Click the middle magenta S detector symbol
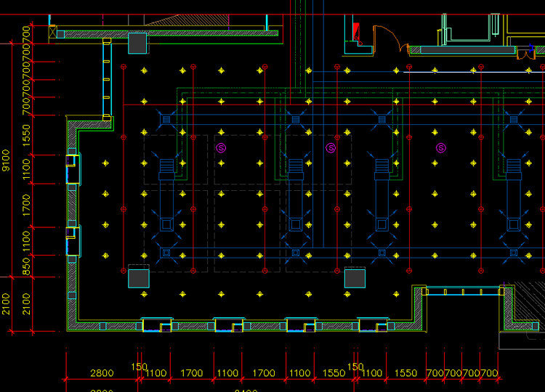 [331, 148]
